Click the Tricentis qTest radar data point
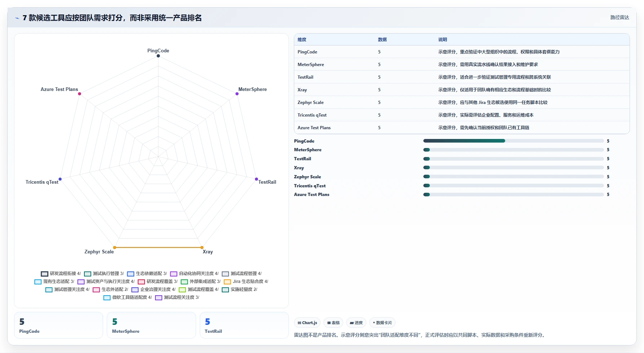 tap(60, 179)
